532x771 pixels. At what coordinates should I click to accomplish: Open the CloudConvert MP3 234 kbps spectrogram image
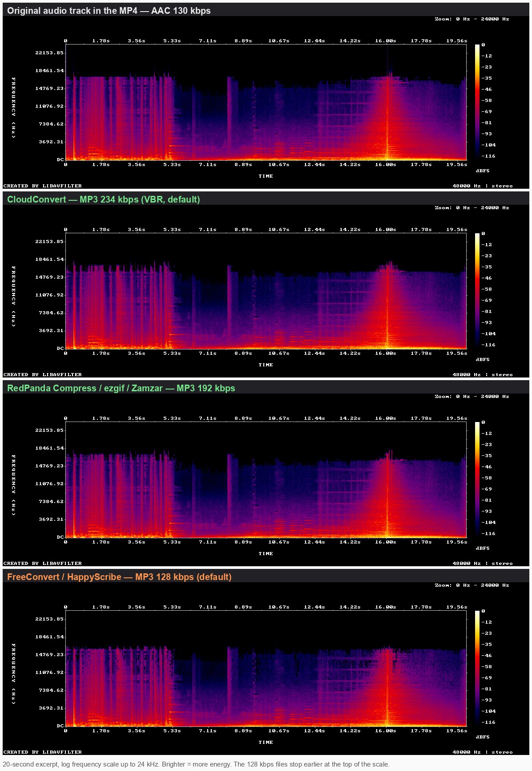pos(266,291)
